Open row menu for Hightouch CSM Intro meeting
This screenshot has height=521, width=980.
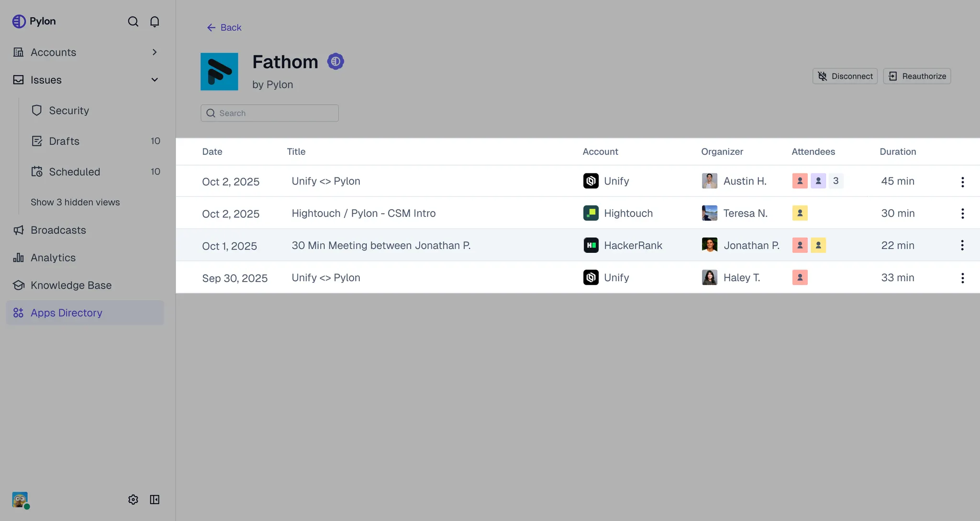click(962, 214)
